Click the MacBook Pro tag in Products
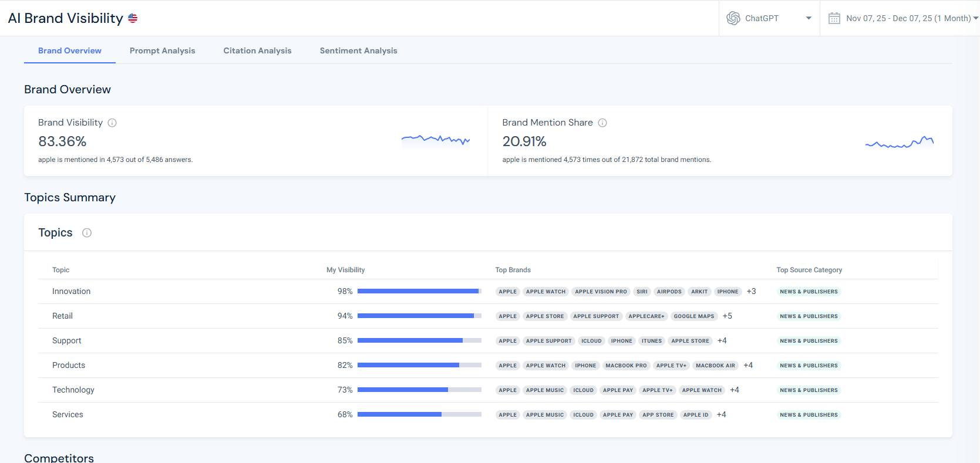 coord(626,366)
